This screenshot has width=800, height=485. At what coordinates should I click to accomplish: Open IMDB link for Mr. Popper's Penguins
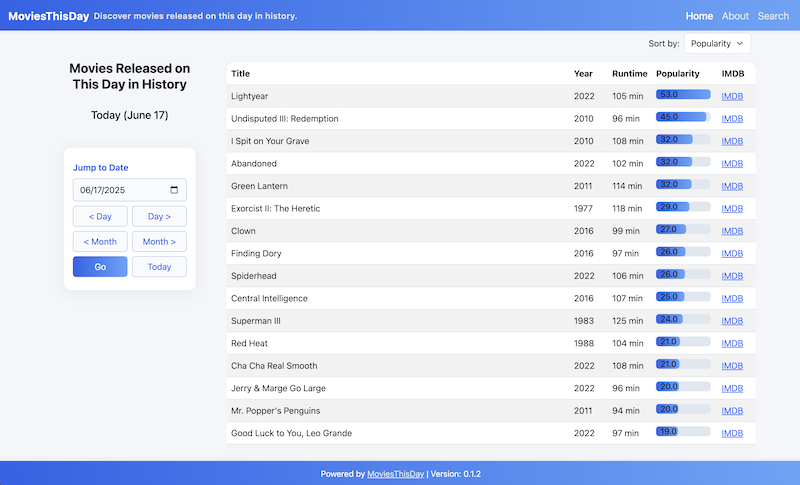[732, 411]
